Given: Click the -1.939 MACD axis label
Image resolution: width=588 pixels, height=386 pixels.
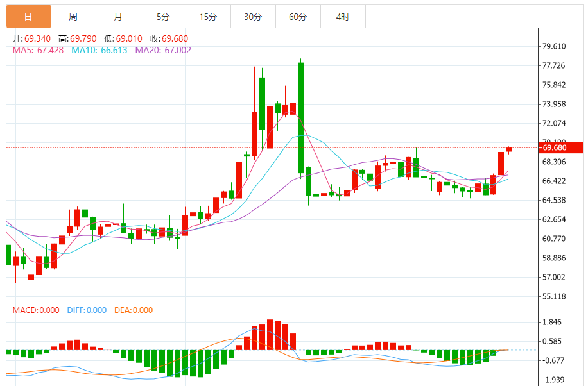Looking at the screenshot, I should pos(553,380).
